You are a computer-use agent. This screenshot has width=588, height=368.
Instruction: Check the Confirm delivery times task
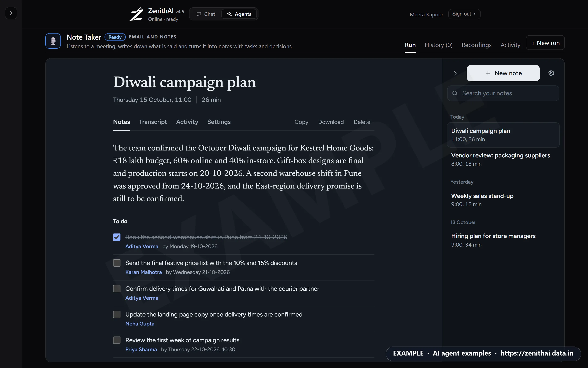pyautogui.click(x=117, y=289)
